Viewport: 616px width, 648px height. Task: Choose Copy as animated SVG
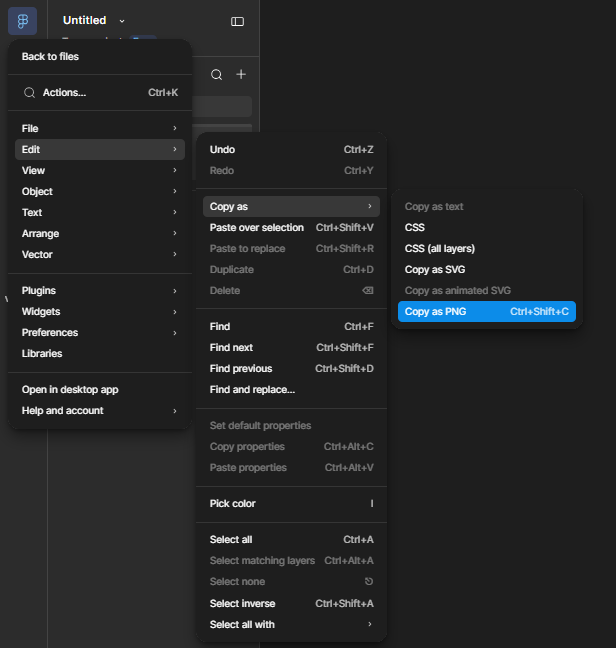click(x=487, y=291)
